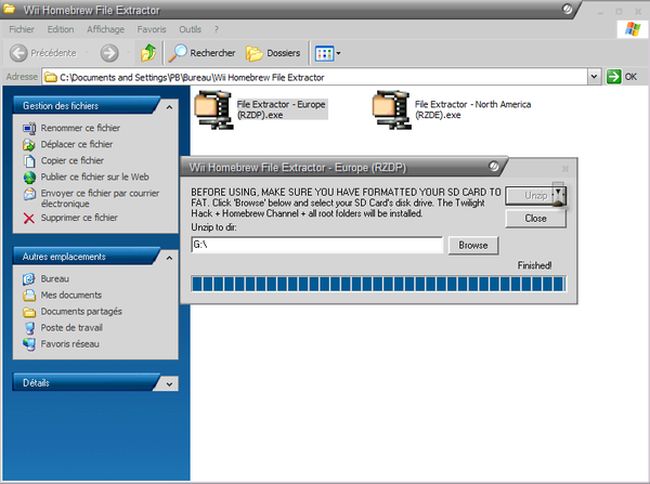Viewport: 650px width, 484px height.
Task: Expand the address bar dropdown arrow
Action: click(x=594, y=77)
